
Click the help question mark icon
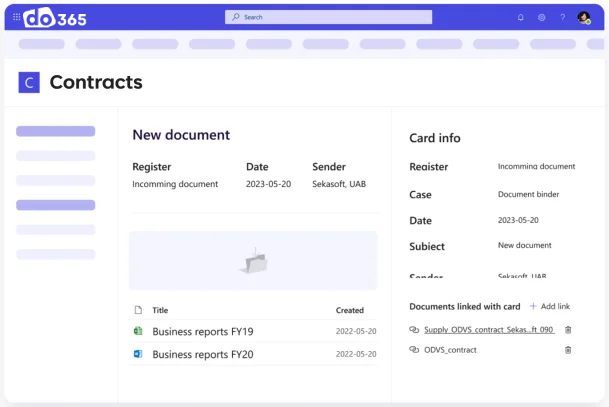point(562,17)
